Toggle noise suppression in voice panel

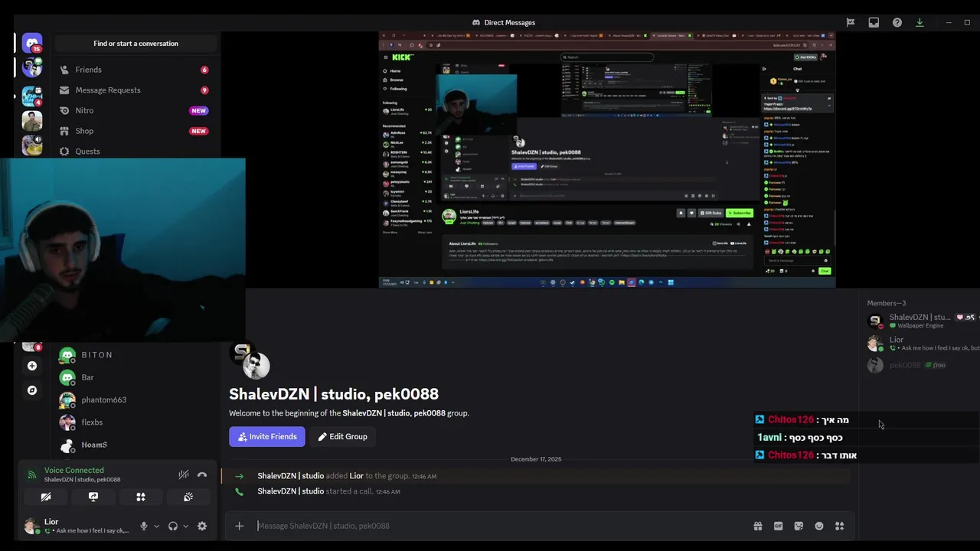(184, 475)
